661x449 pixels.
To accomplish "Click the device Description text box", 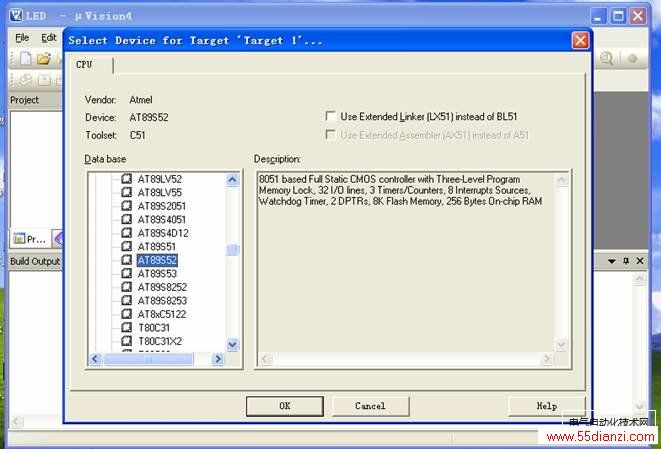I will (413, 269).
